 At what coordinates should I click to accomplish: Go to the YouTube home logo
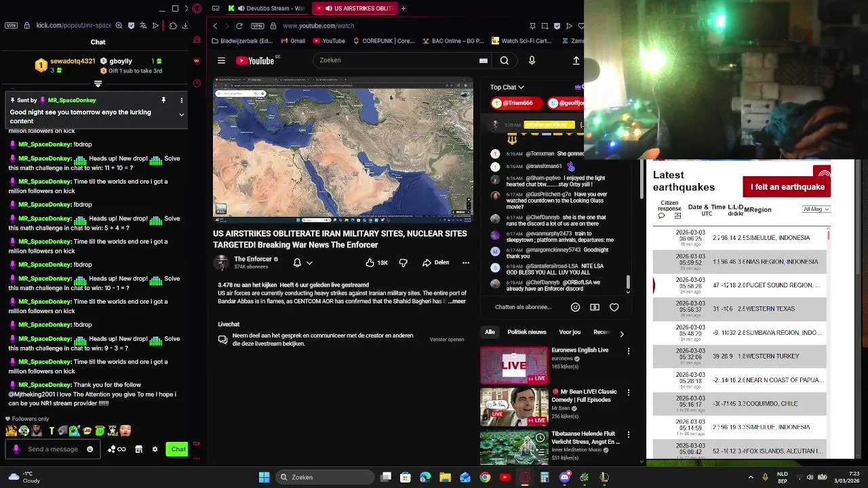[255, 61]
